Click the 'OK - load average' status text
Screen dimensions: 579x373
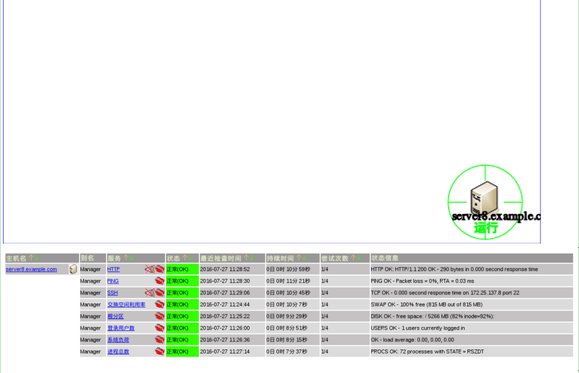pyautogui.click(x=412, y=340)
